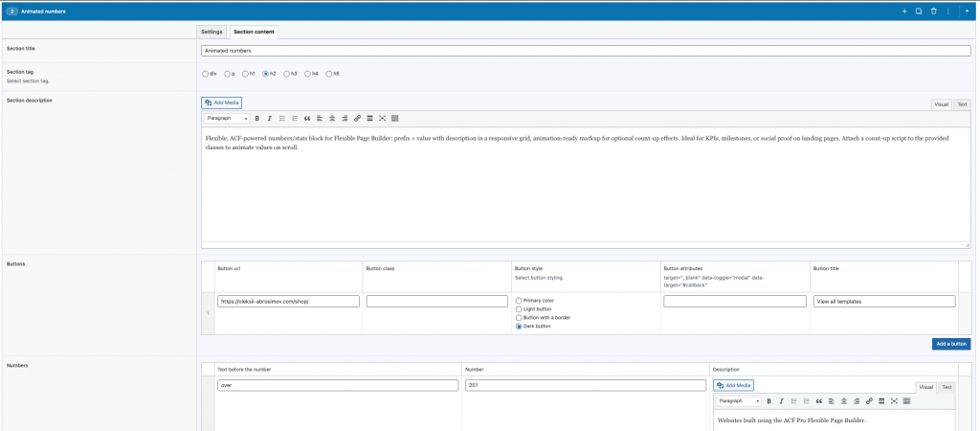
Task: Open Paragraph format dropdown in Section description
Action: pyautogui.click(x=228, y=118)
